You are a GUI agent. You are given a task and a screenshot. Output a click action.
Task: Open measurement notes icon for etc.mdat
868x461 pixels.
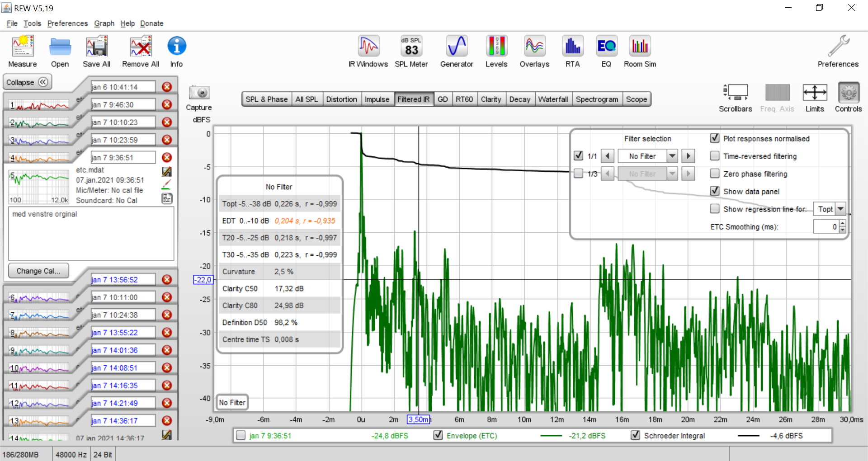point(166,198)
